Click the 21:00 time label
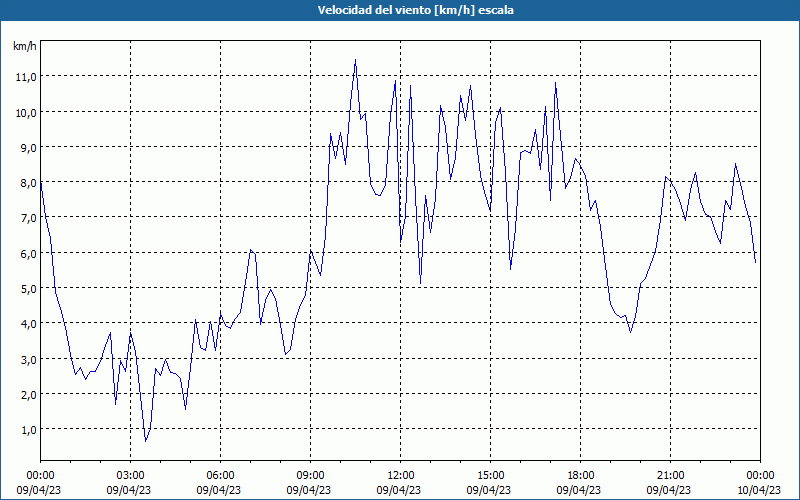This screenshot has width=800, height=500. [x=670, y=476]
